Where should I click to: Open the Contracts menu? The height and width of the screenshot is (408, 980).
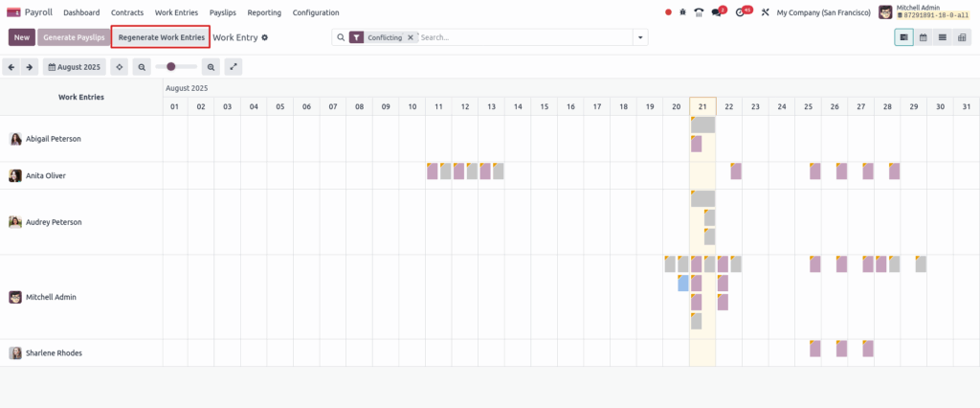tap(127, 12)
